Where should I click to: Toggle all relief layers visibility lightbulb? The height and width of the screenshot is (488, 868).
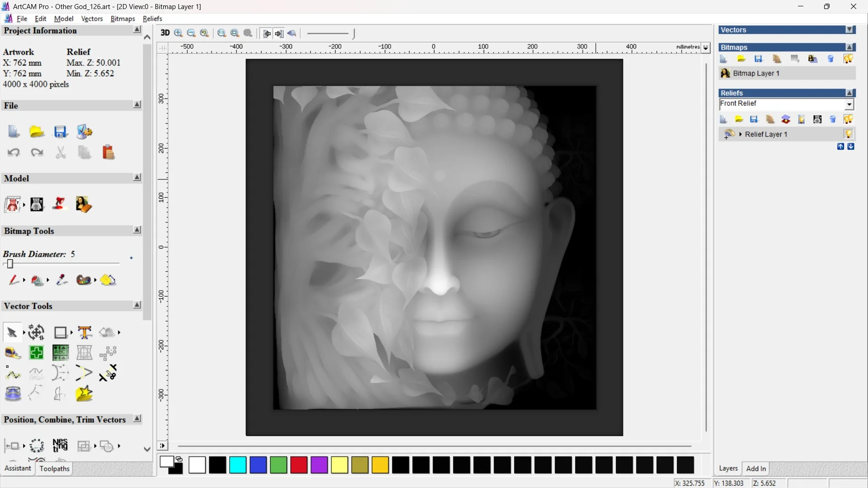pos(848,119)
